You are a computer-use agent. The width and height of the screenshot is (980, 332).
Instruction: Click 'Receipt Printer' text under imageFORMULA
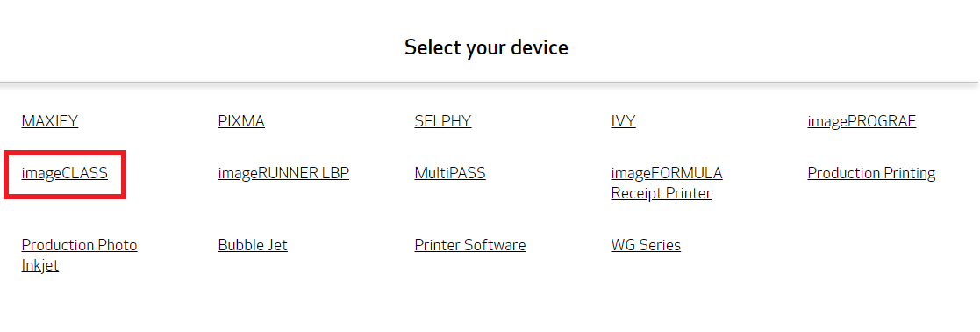point(662,194)
